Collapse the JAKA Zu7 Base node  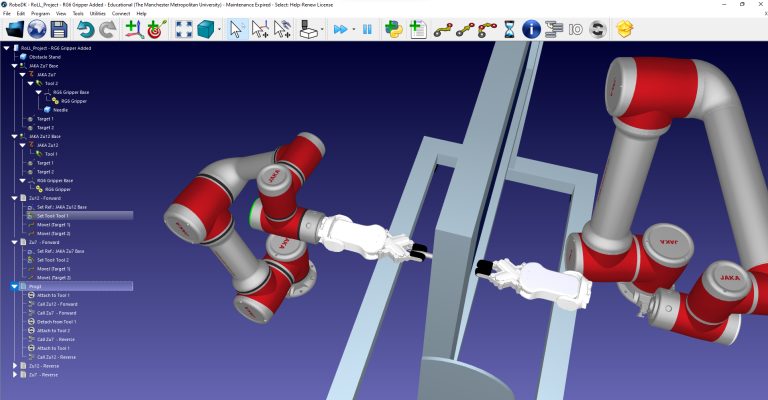point(15,66)
